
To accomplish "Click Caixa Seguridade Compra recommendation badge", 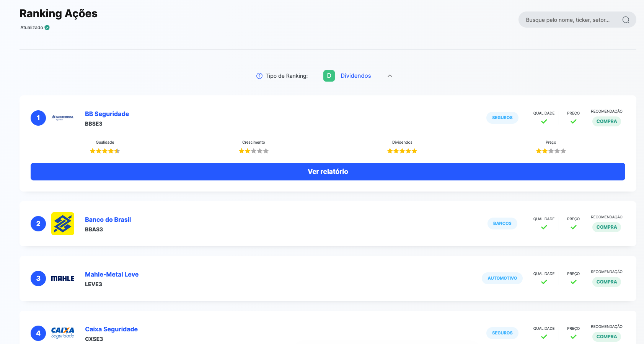I will pos(607,337).
